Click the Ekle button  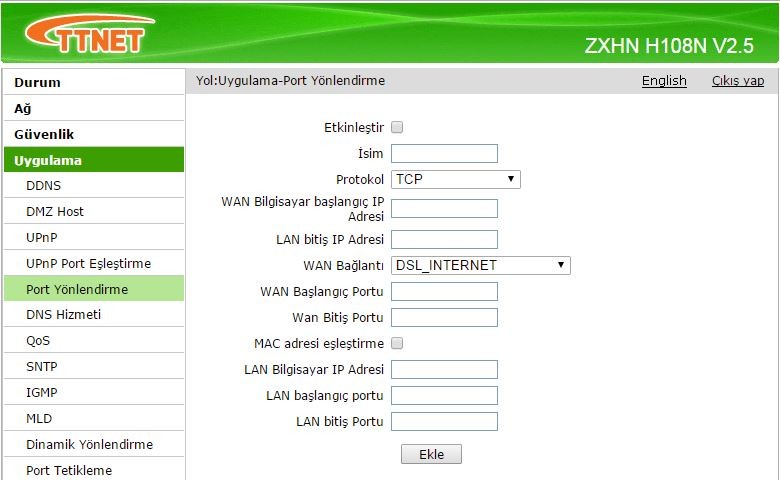[431, 454]
